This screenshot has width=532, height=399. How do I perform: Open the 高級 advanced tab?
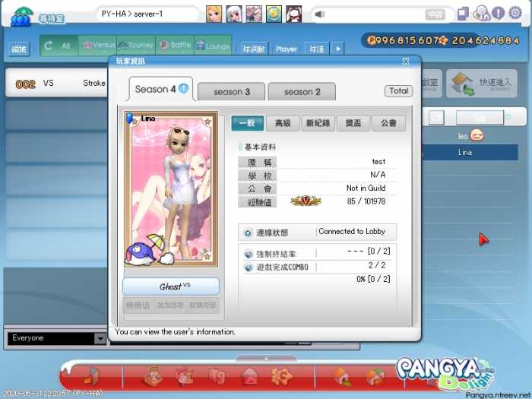(x=283, y=123)
